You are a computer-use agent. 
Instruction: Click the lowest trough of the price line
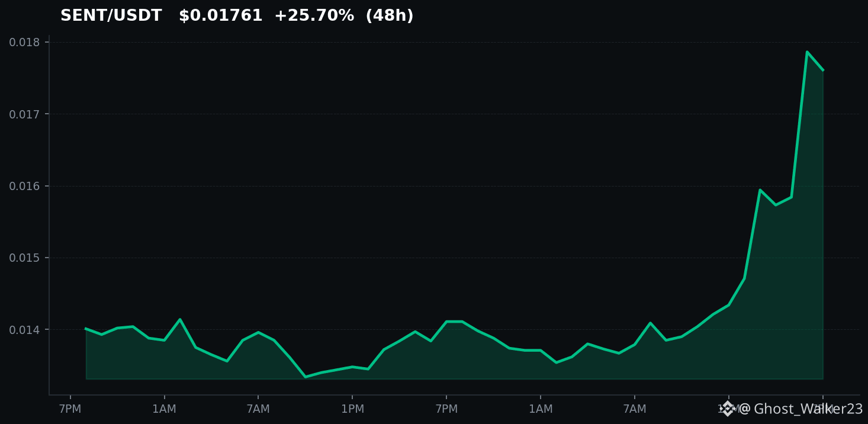pyautogui.click(x=305, y=377)
